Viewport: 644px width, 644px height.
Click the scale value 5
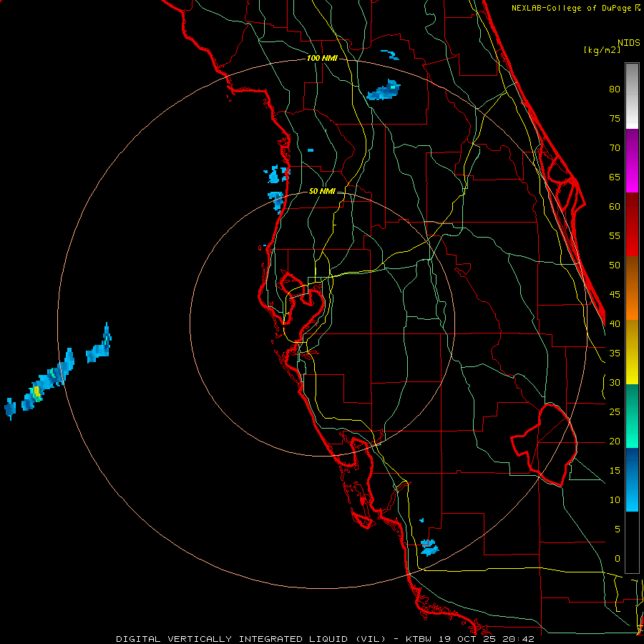tap(618, 530)
